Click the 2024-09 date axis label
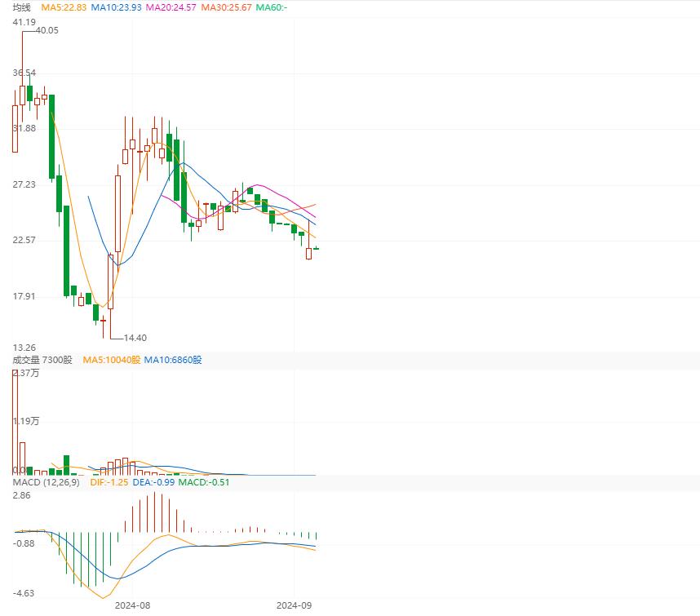The image size is (700, 616). click(295, 605)
